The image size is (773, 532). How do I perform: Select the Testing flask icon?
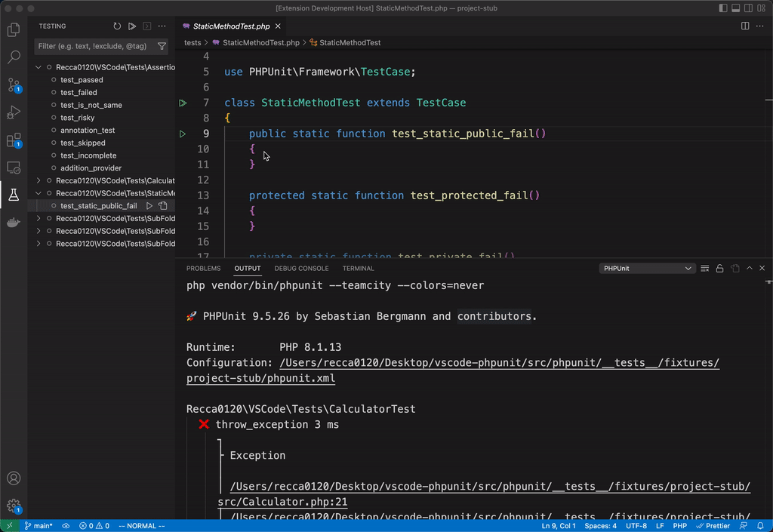point(14,195)
